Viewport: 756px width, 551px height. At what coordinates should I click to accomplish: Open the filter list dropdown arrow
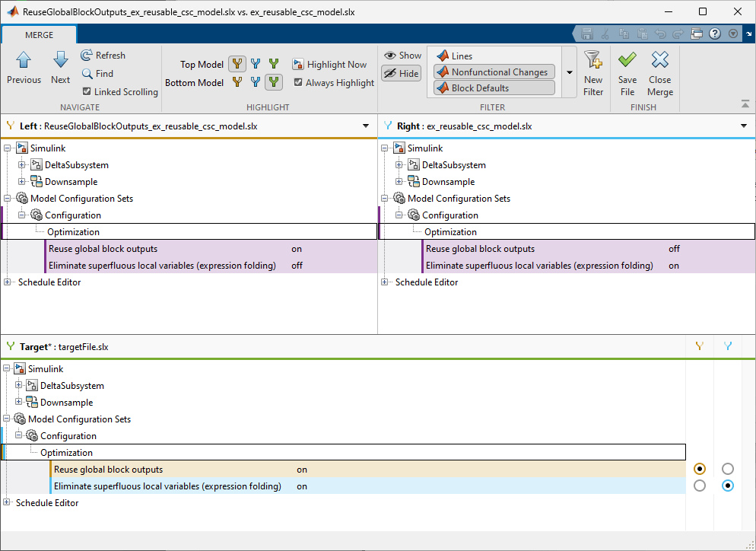(570, 72)
